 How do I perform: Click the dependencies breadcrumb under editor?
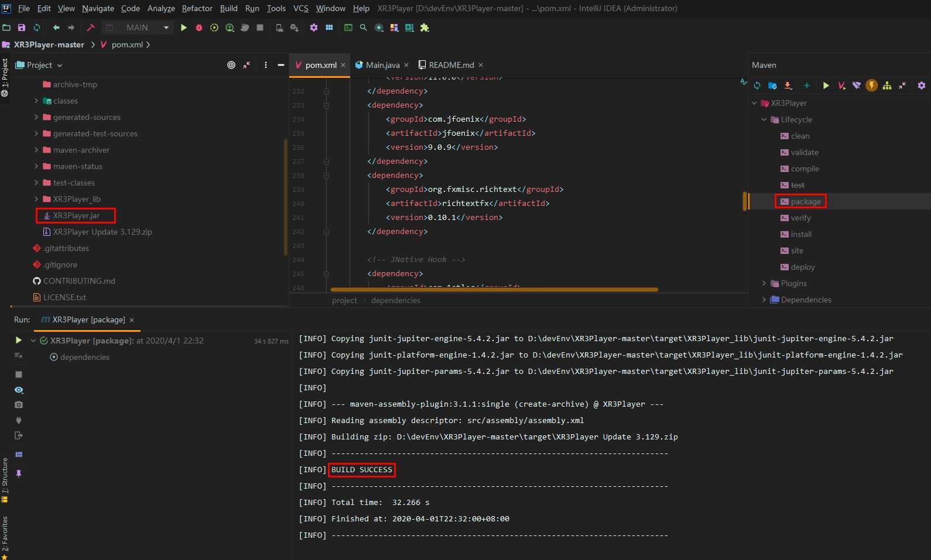(x=396, y=300)
